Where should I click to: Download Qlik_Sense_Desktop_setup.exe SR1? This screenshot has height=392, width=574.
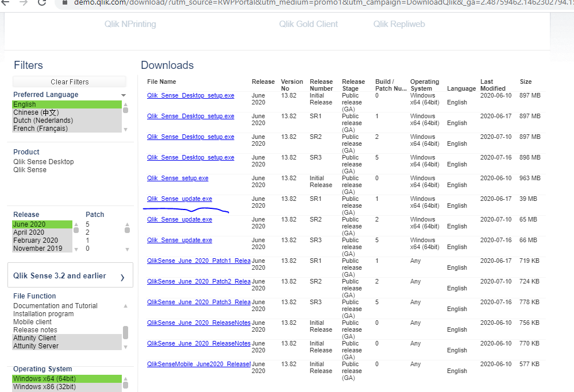(191, 117)
